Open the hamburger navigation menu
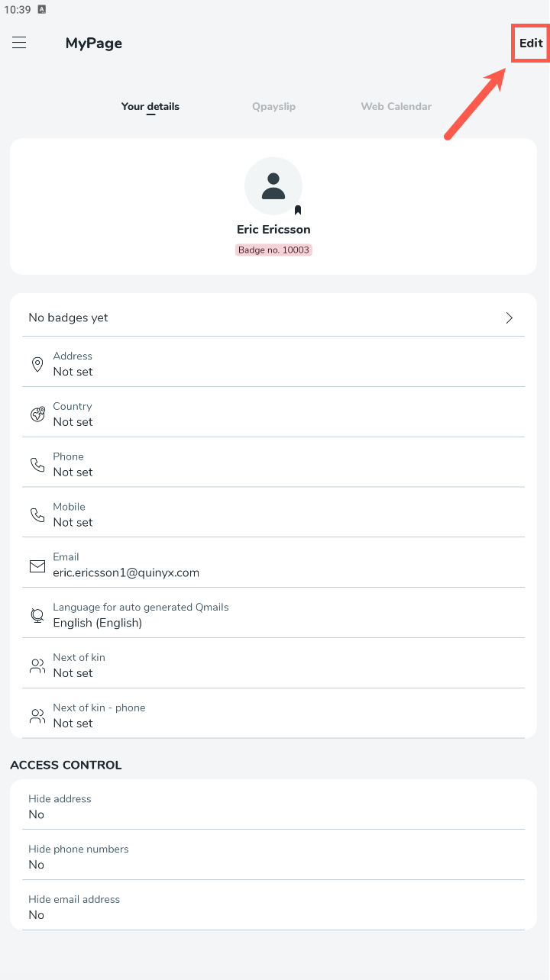The width and height of the screenshot is (550, 980). pos(19,43)
